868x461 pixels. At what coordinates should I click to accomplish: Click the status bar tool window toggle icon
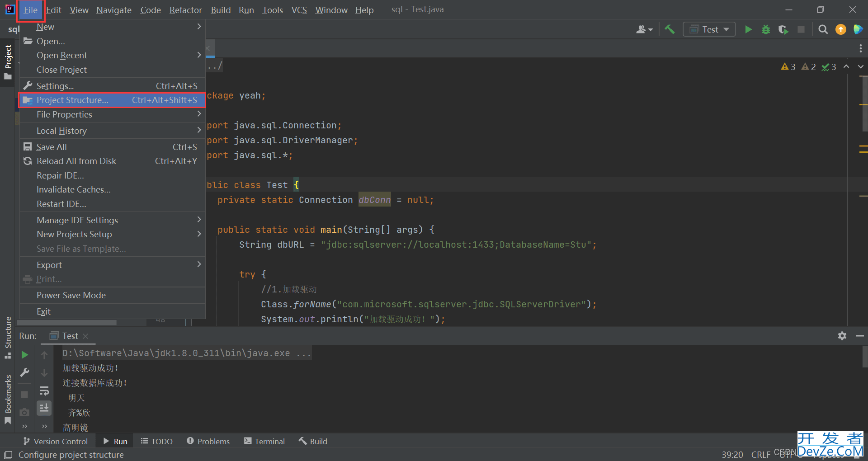point(8,455)
